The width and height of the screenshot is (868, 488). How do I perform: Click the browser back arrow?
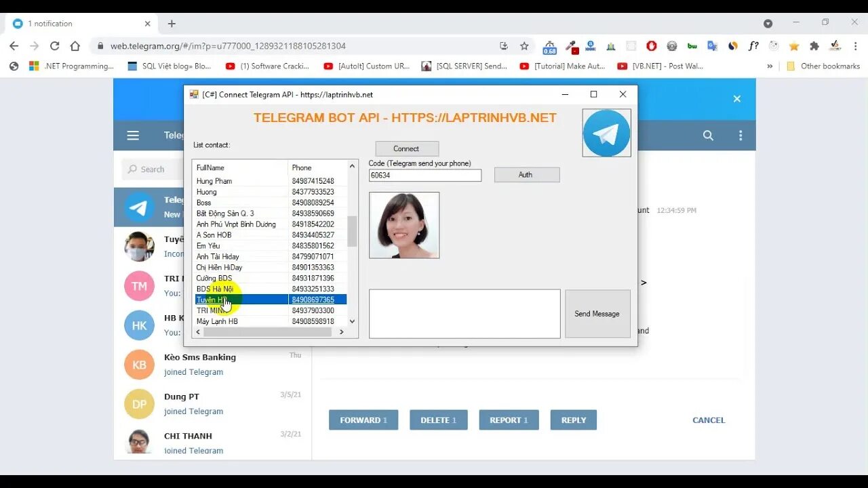[14, 46]
